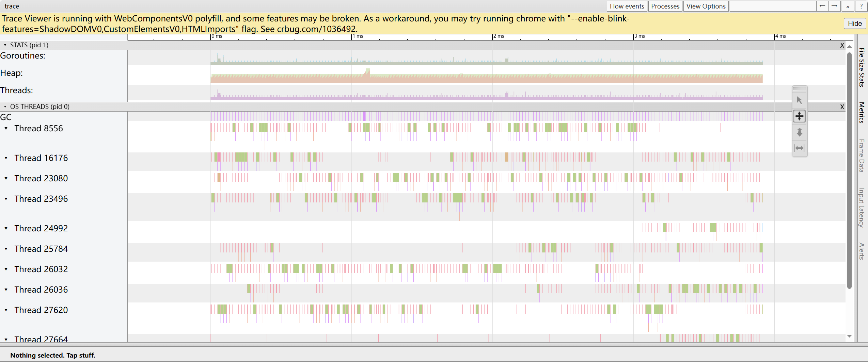The width and height of the screenshot is (868, 362).
Task: Collapse the Thread 8556 track
Action: click(x=6, y=129)
